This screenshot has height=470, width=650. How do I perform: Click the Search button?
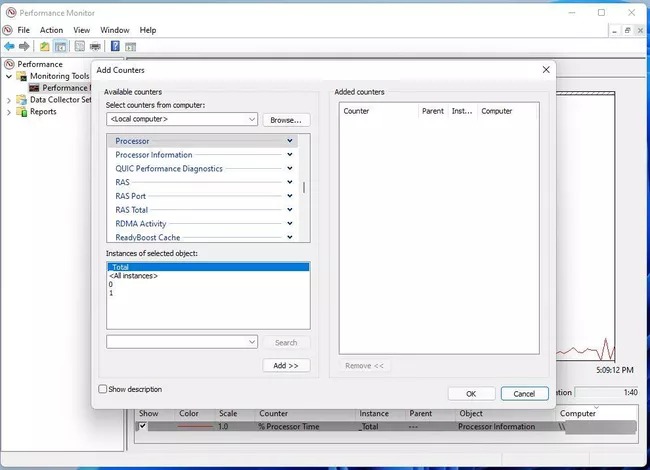click(x=286, y=343)
